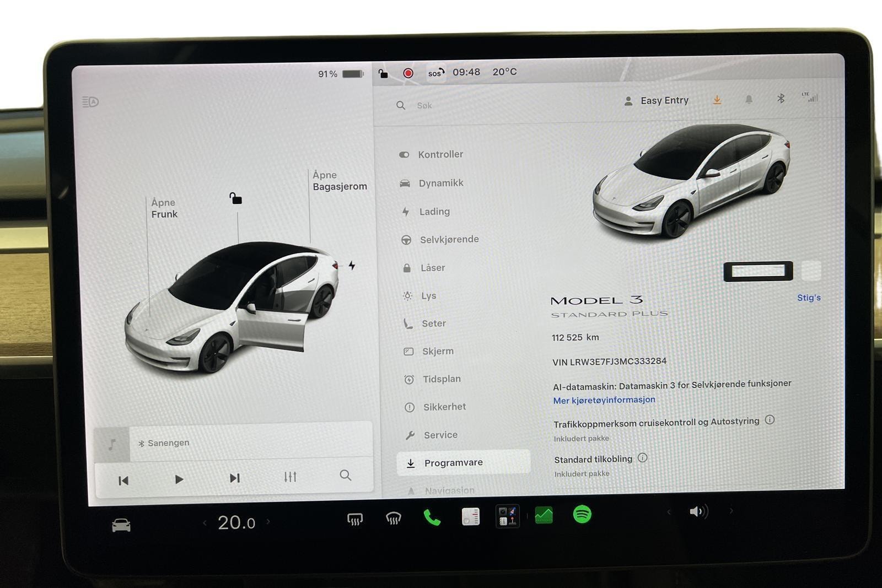
Task: Decrease cabin temperature with left arrow
Action: click(x=205, y=523)
